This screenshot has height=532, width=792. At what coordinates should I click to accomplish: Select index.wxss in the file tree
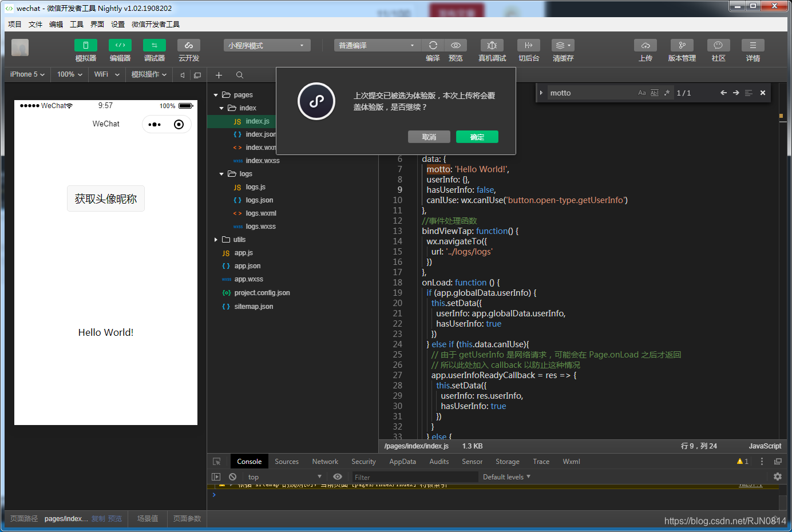(263, 161)
